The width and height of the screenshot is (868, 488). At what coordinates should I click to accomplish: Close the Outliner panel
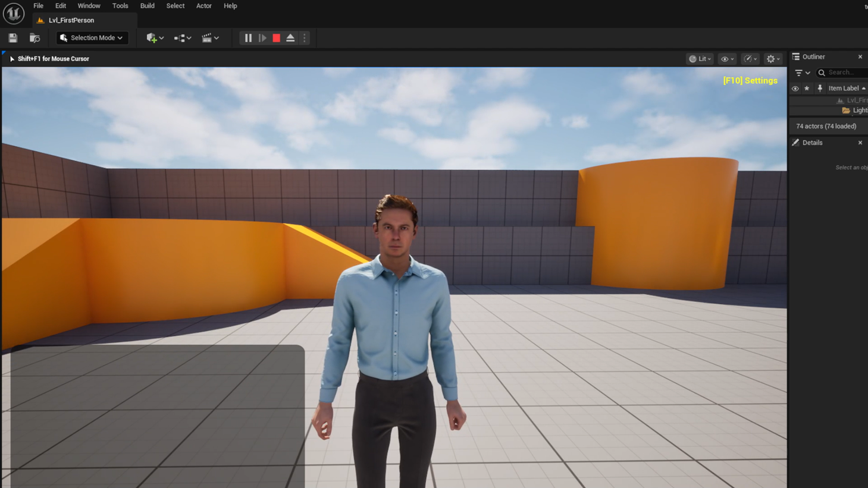(860, 57)
